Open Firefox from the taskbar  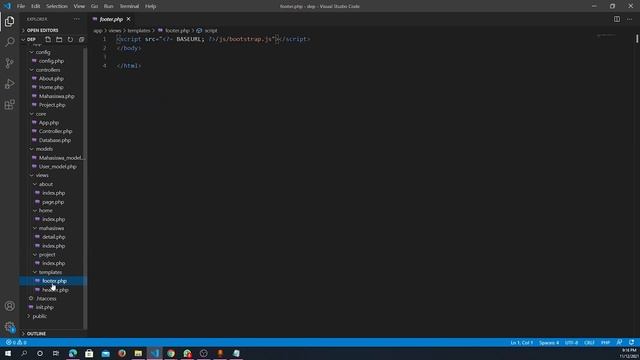click(122, 353)
